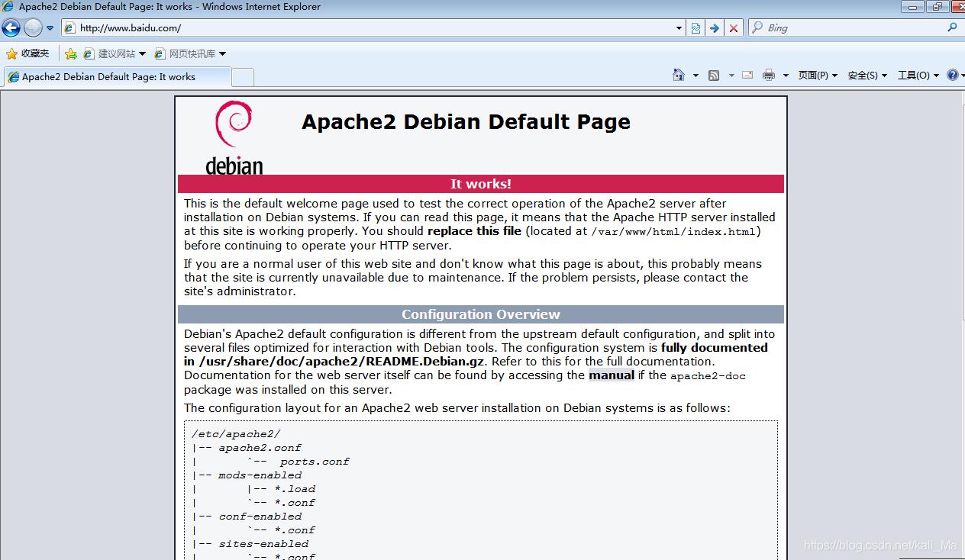Click the Help question mark icon
965x560 pixels.
tap(952, 75)
